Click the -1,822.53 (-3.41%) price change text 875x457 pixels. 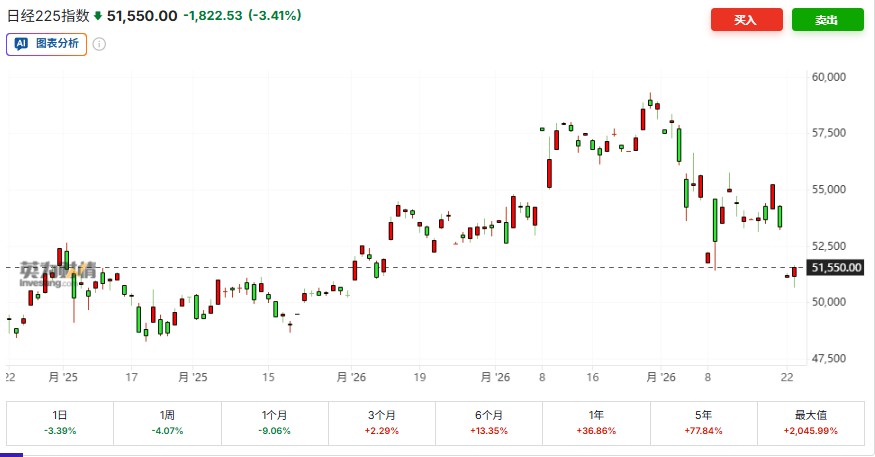pyautogui.click(x=244, y=16)
